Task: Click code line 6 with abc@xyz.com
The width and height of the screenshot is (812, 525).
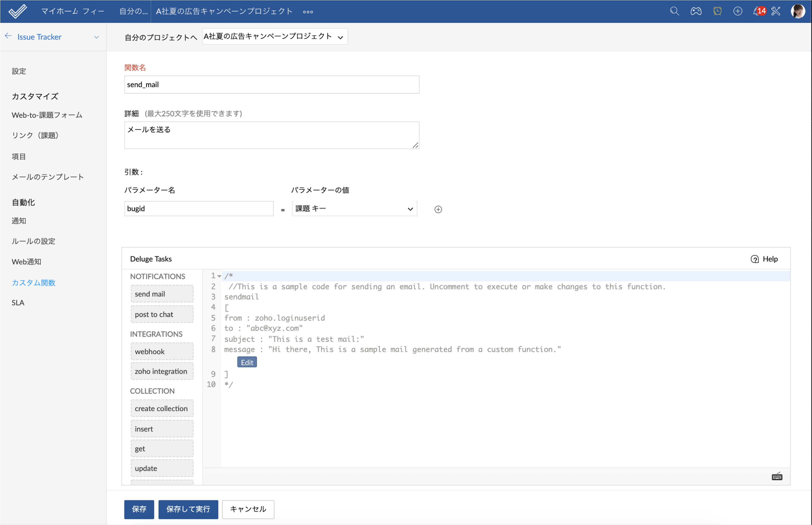Action: coord(263,328)
